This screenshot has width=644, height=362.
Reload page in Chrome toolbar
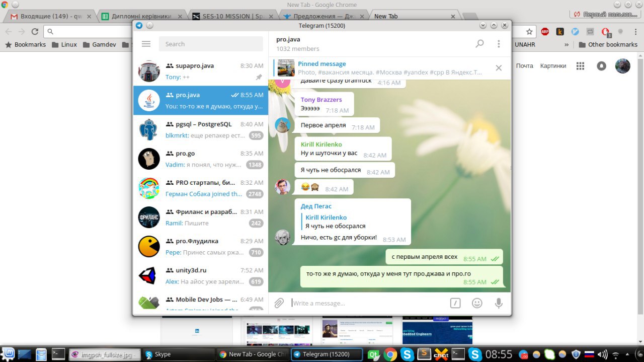click(35, 31)
